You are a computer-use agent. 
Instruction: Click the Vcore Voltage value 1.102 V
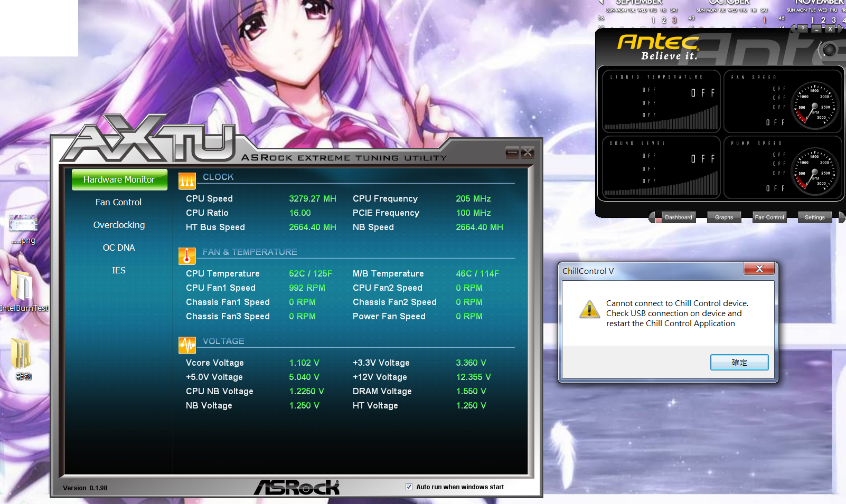tap(304, 363)
